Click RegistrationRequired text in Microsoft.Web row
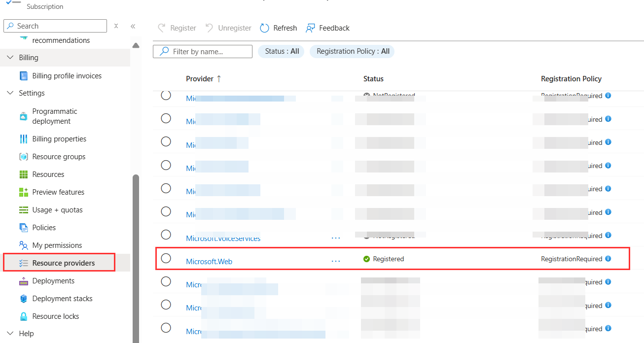This screenshot has height=343, width=644. pyautogui.click(x=572, y=259)
